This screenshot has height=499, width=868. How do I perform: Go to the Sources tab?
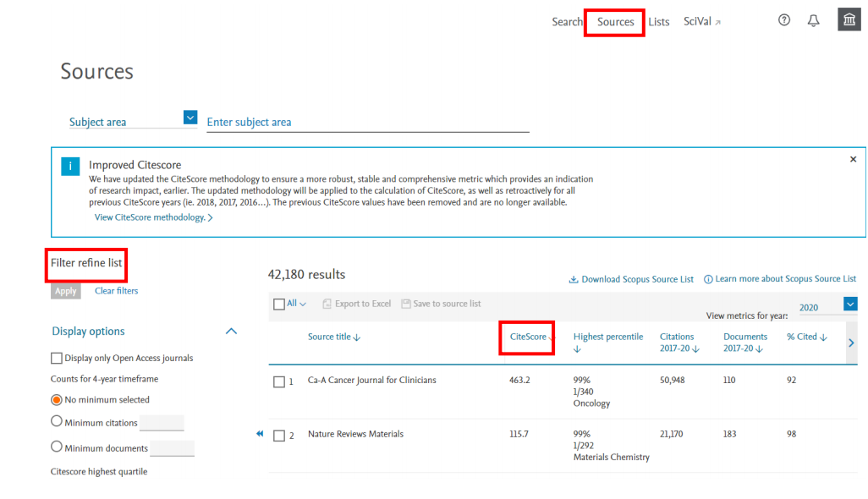click(615, 22)
